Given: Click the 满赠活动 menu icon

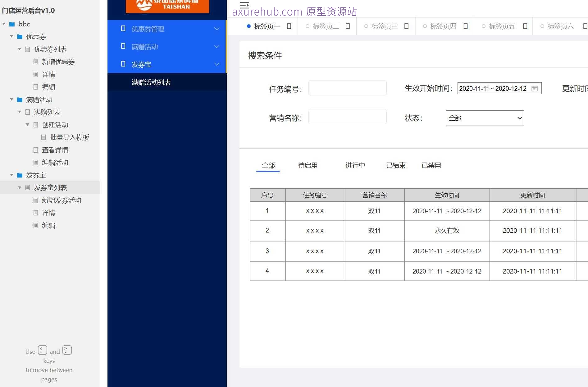Looking at the screenshot, I should [123, 46].
